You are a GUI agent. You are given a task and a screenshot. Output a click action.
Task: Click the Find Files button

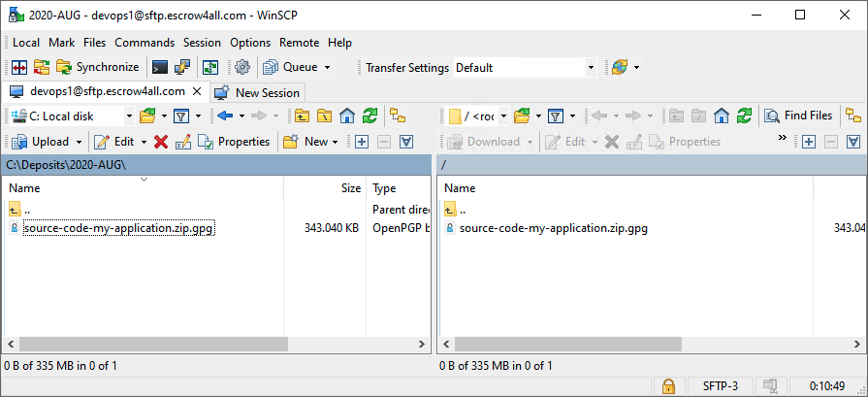pos(798,116)
